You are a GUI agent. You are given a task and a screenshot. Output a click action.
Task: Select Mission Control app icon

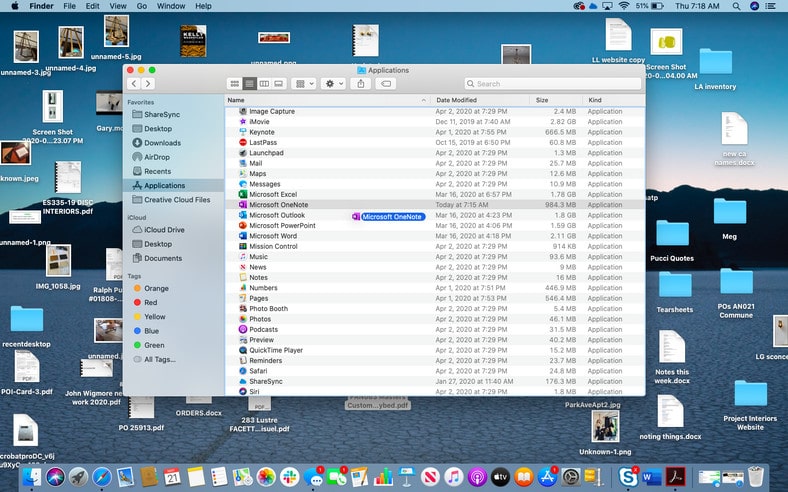point(243,246)
